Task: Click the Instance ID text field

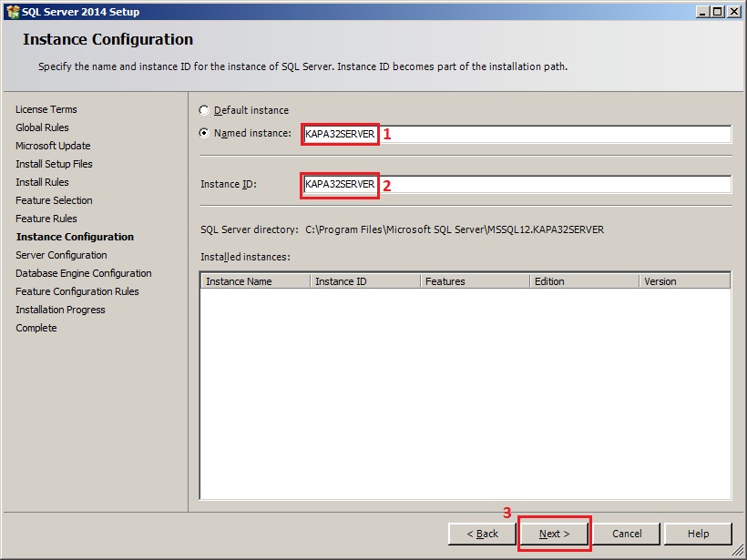Action: 517,184
